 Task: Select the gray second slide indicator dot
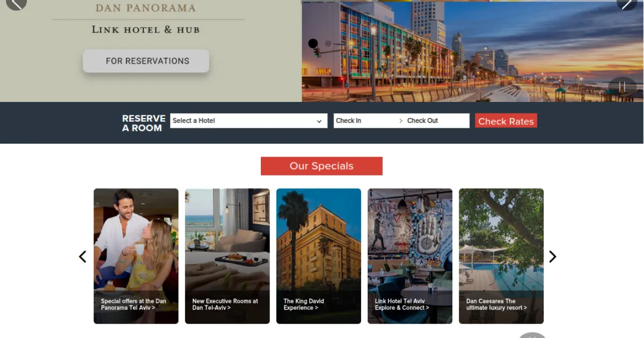coord(328,43)
